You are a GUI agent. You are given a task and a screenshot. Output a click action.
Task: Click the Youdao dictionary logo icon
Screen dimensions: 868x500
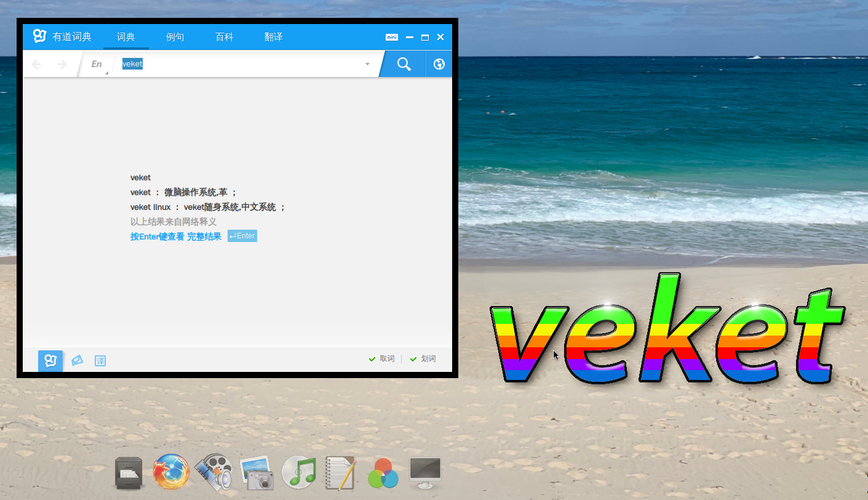[x=40, y=36]
